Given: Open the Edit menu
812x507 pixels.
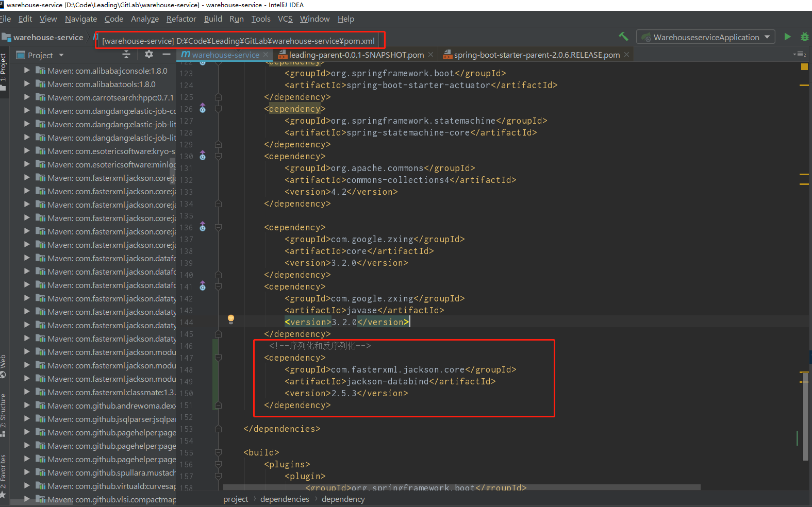Looking at the screenshot, I should coord(25,19).
